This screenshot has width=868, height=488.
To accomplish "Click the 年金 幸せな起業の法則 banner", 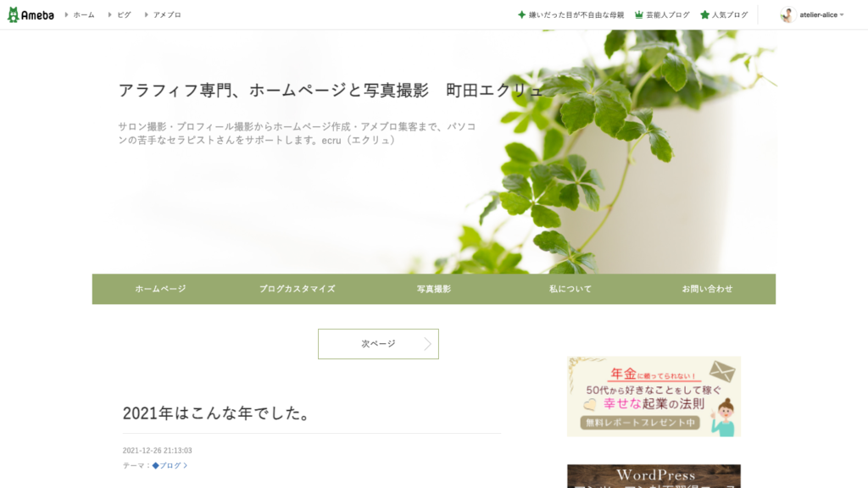I will [x=654, y=396].
